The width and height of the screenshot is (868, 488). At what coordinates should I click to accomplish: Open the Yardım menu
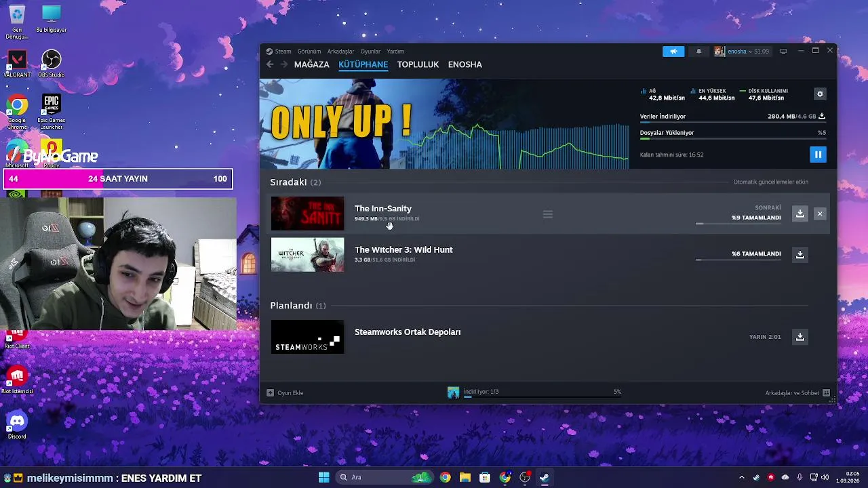(x=395, y=52)
